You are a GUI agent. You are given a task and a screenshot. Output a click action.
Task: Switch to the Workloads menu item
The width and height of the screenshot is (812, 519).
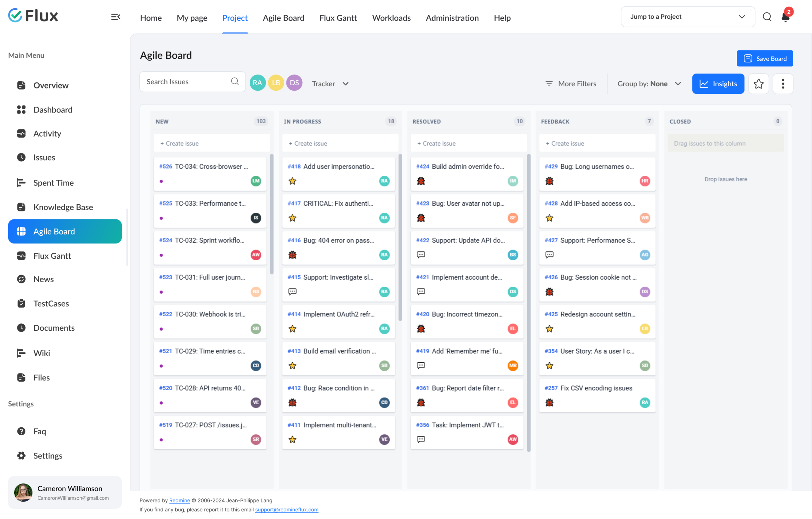pos(391,18)
